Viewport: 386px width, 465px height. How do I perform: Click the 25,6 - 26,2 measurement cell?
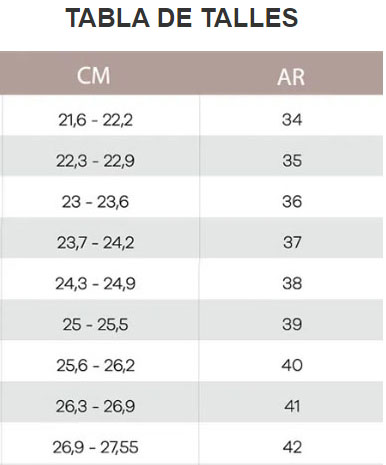100,361
